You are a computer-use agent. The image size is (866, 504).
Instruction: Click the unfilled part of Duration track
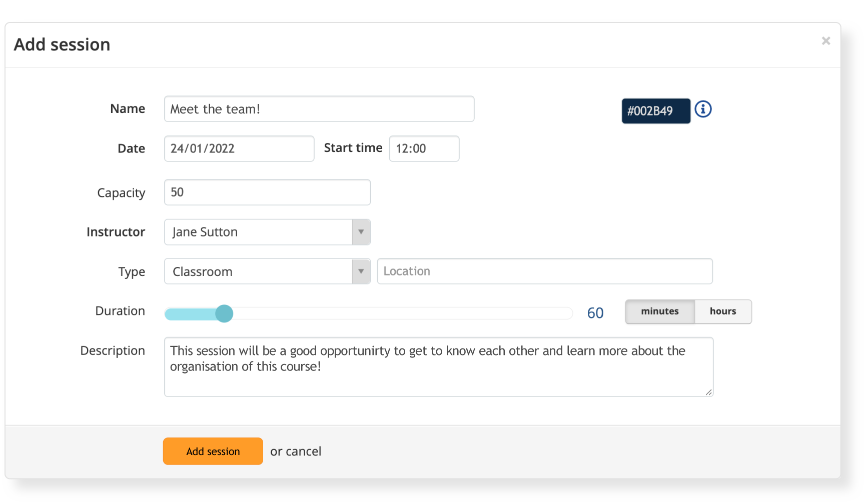coord(400,313)
